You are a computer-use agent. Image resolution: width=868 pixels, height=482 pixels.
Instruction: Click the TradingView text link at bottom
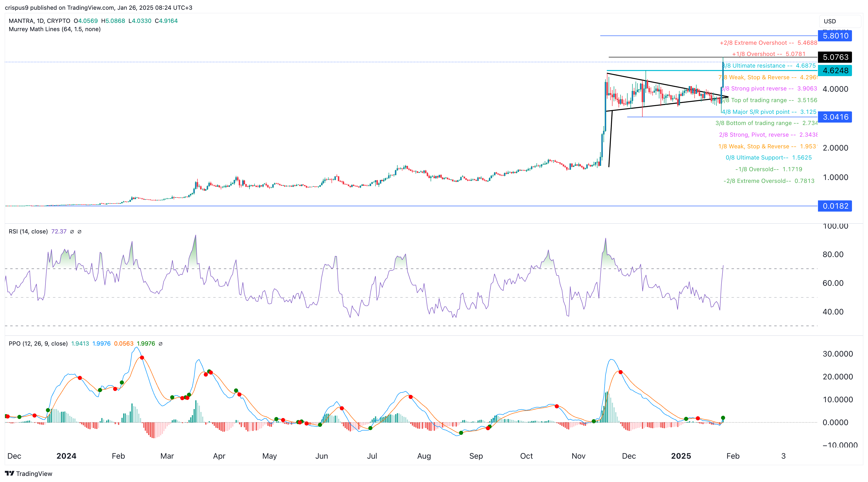(34, 473)
